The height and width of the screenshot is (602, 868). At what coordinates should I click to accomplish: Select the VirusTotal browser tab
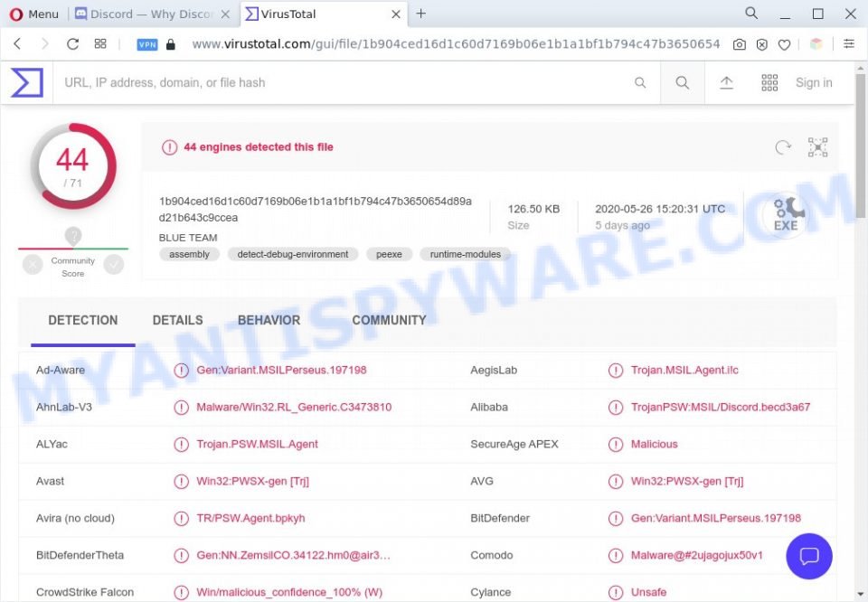click(x=324, y=14)
